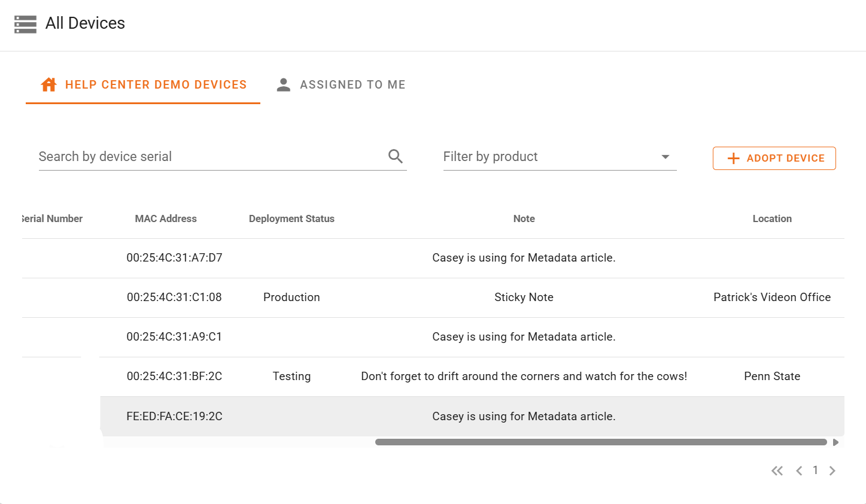Select MAC address FE:ED:FA:CE:19:2C
866x504 pixels.
[174, 416]
